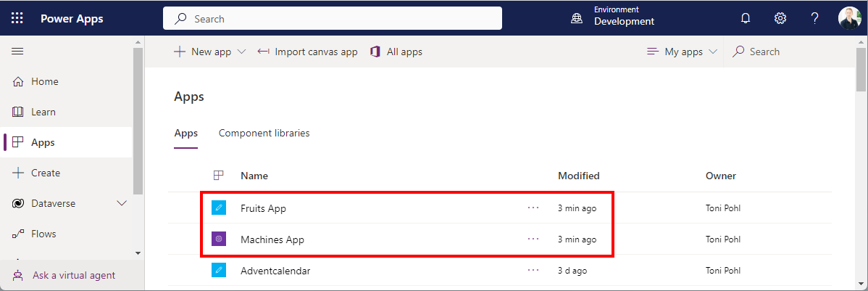Collapse the left navigation hamburger menu

click(x=17, y=52)
